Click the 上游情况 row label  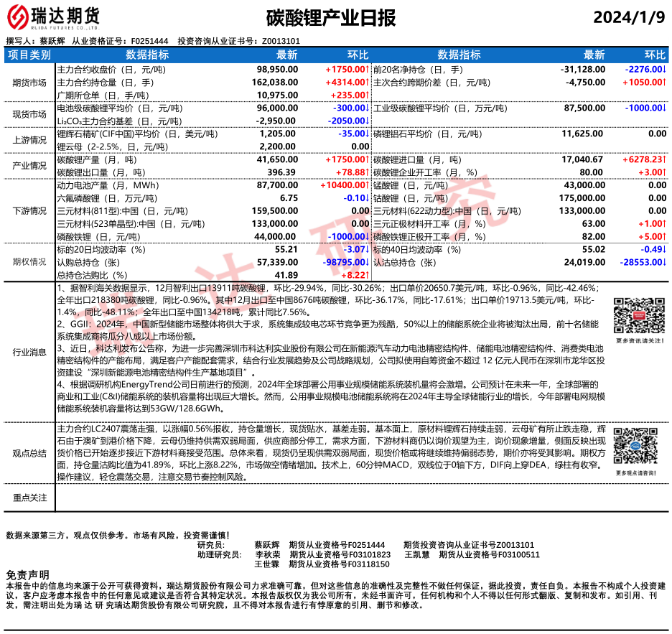[x=29, y=140]
